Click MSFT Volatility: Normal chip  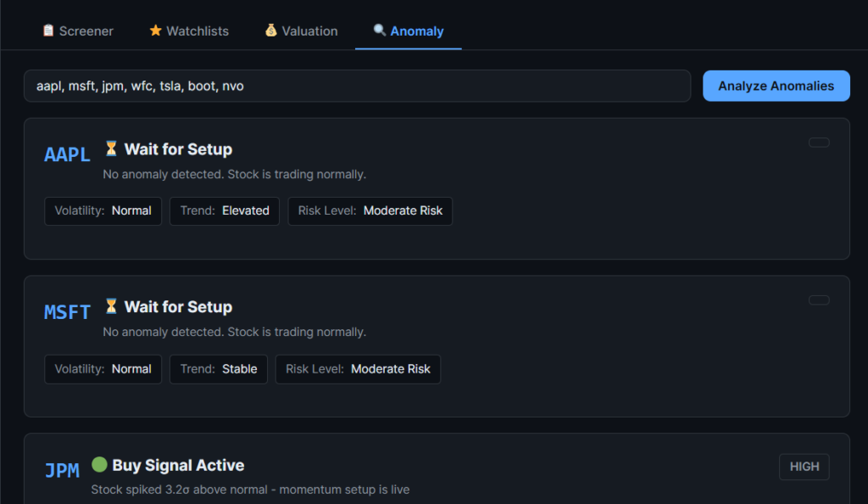[103, 369]
